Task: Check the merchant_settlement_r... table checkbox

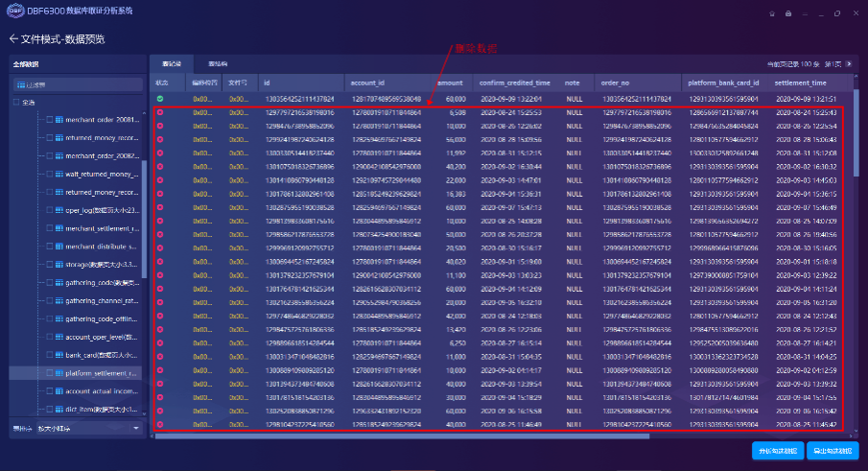Action: click(x=50, y=228)
